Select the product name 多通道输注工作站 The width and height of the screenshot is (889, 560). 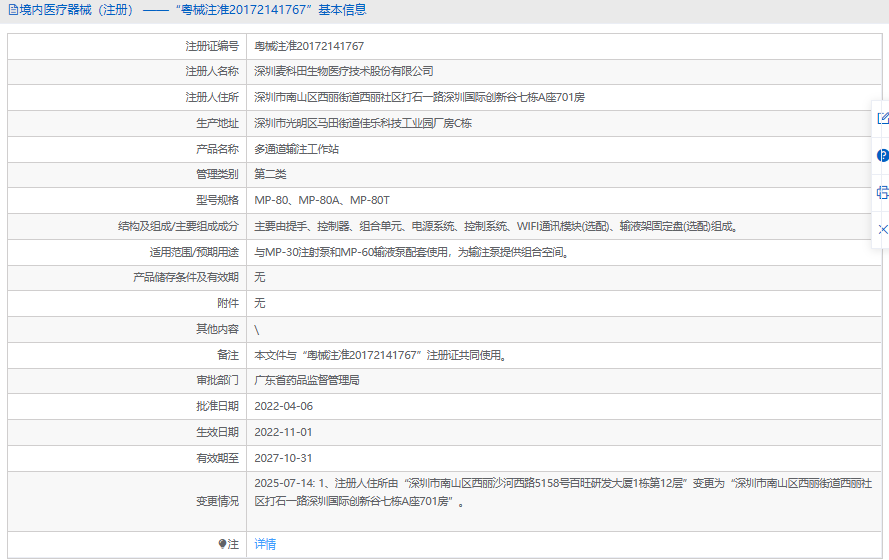tap(297, 149)
